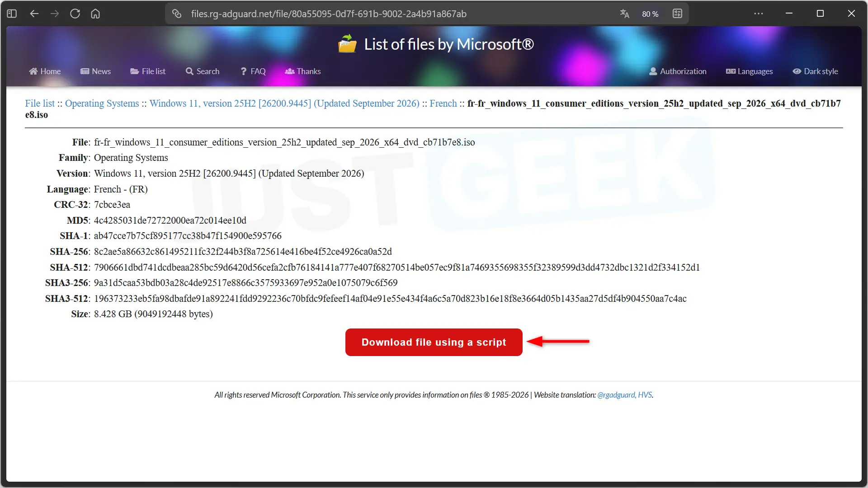Open the Languages selector

pos(750,71)
